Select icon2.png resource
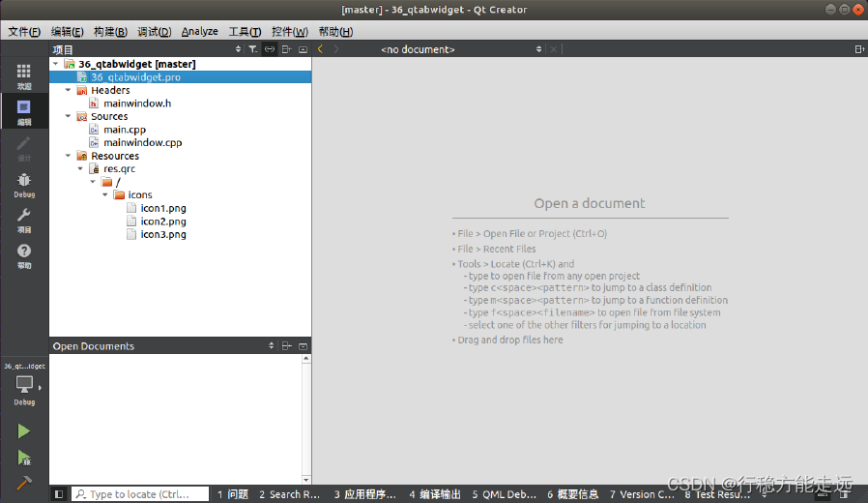868x503 pixels. tap(162, 222)
